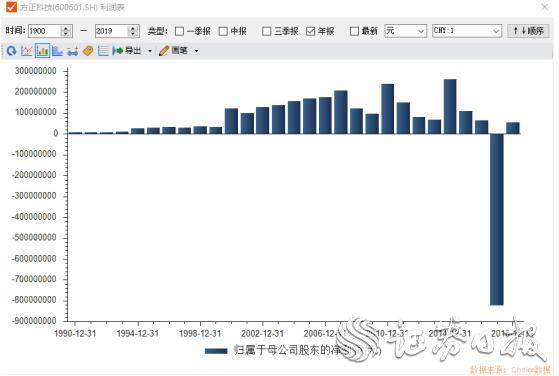Expand the 画笔 dropdown arrow
This screenshot has height=376, width=559.
click(x=196, y=51)
